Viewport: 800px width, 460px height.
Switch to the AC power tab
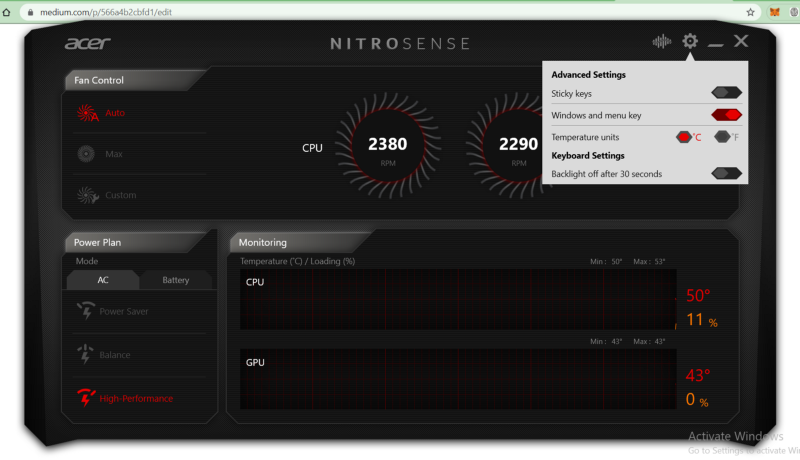103,280
